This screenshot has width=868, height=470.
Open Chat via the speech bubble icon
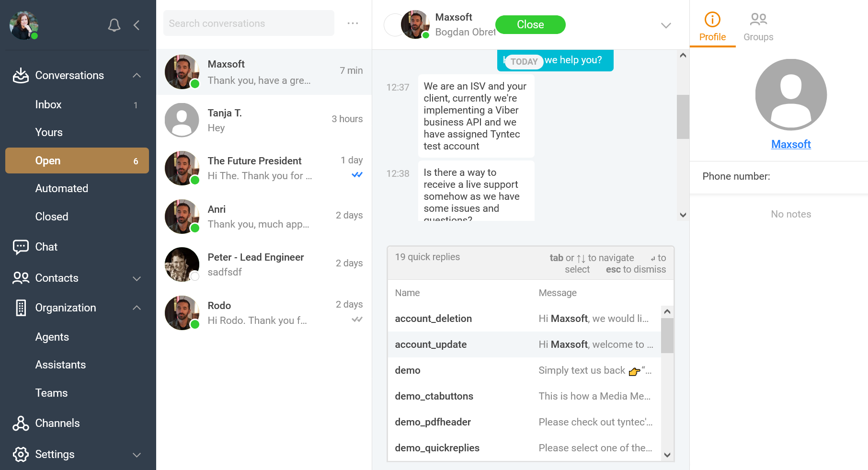click(21, 247)
